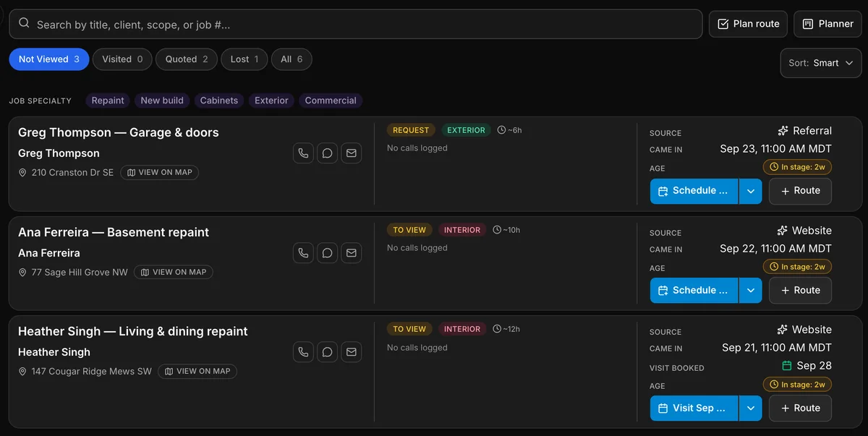View 147 Cougar Ridge Mews SW on map
The image size is (868, 436).
pyautogui.click(x=197, y=372)
